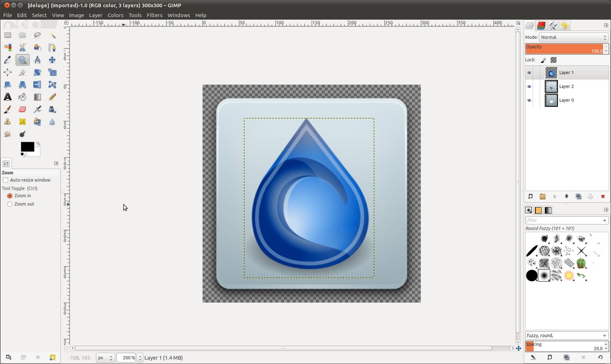The height and width of the screenshot is (364, 611).
Task: Refresh the brushes list
Action: point(600,358)
